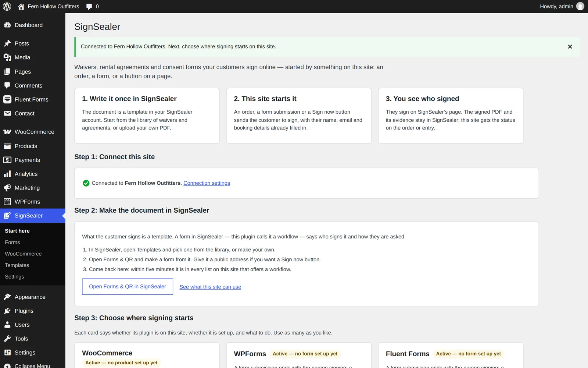Screen dimensions: 588x368
Task: Click the Comments sidebar icon
Action: (7, 85)
